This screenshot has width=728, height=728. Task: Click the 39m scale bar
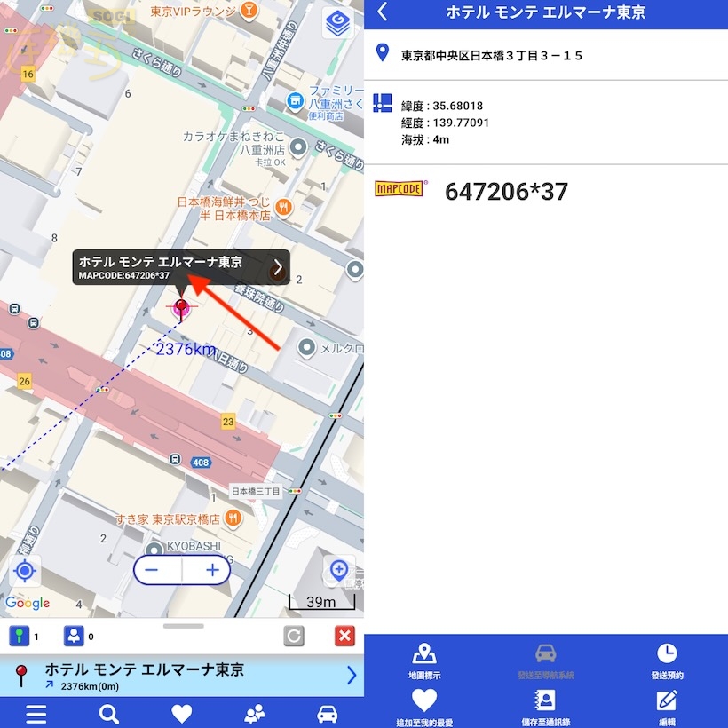point(321,602)
